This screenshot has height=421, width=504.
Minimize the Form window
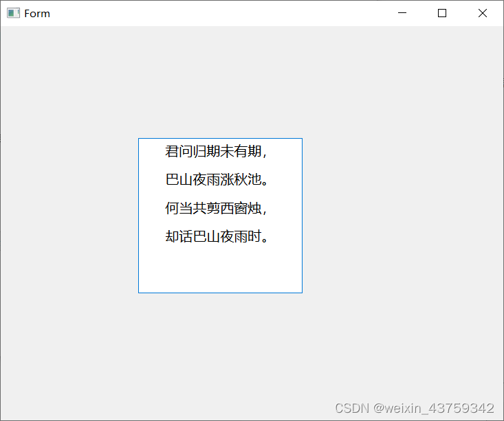click(402, 13)
